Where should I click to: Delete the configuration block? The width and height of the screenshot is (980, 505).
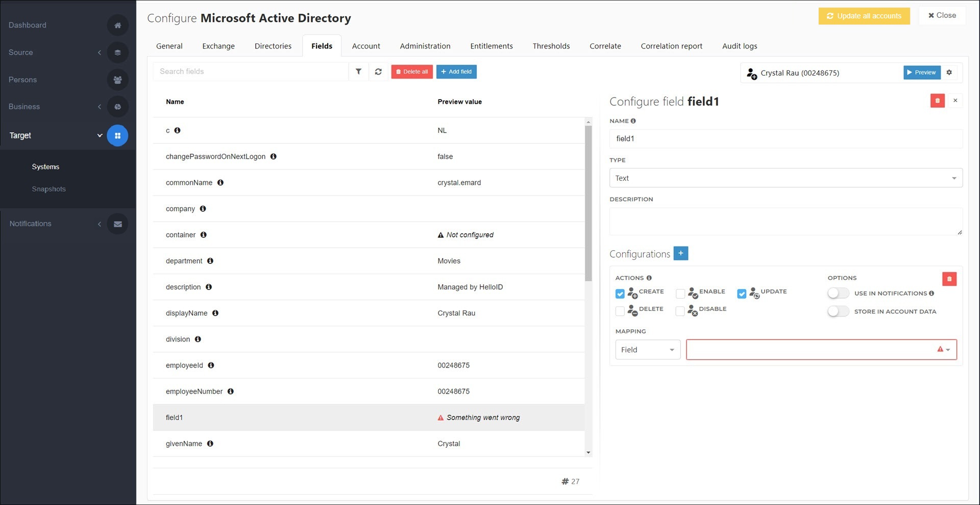point(949,279)
